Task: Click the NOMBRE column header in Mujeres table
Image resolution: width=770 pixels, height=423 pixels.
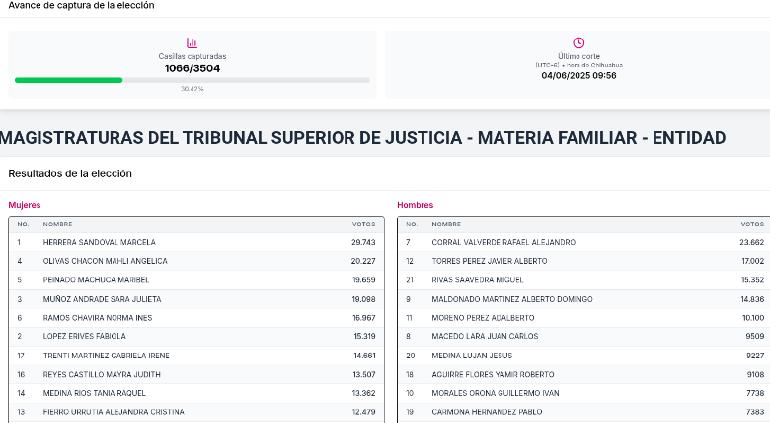Action: [x=57, y=224]
